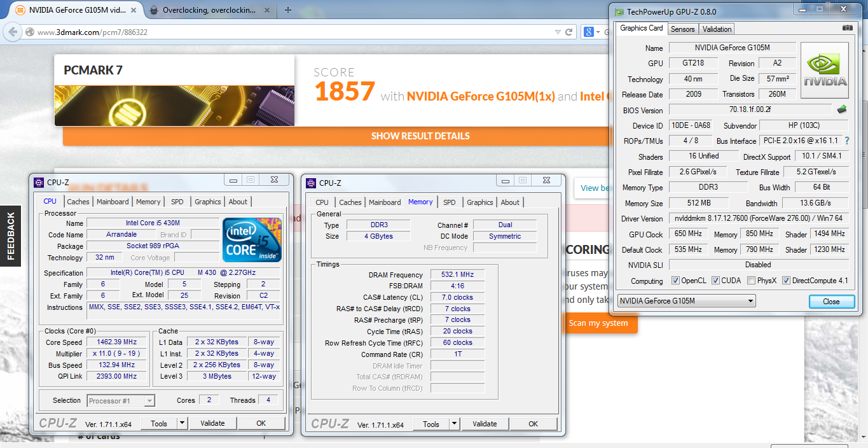
Task: Switch to Validation tab in GPU-Z
Action: pos(717,29)
